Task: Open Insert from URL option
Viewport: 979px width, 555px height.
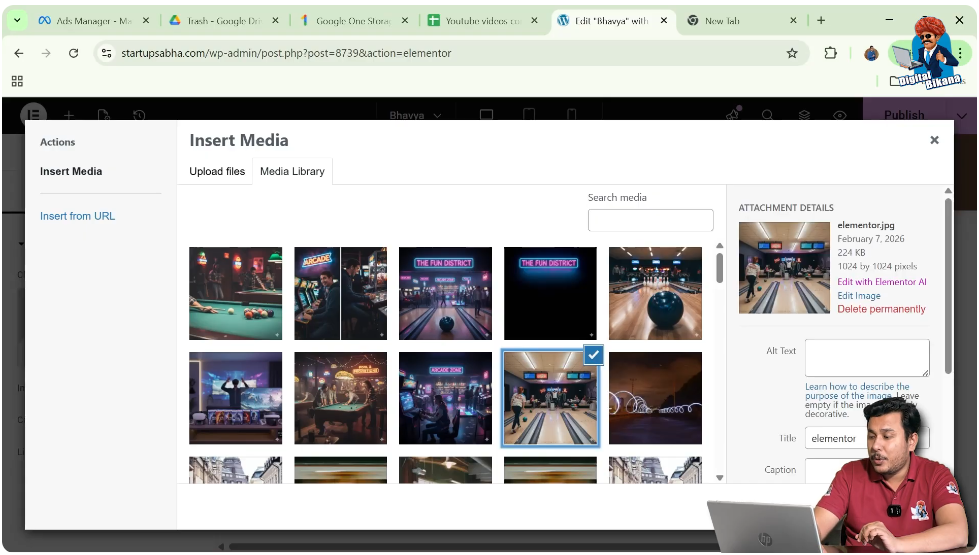Action: [x=77, y=216]
